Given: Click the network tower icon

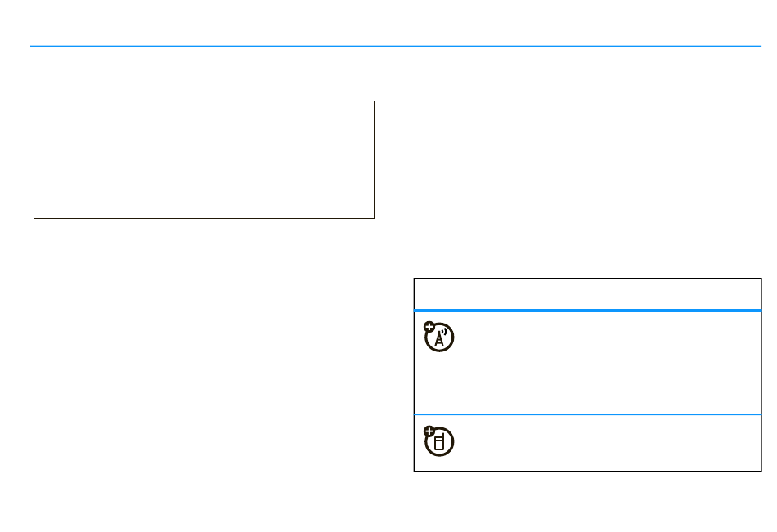Looking at the screenshot, I should tap(439, 337).
